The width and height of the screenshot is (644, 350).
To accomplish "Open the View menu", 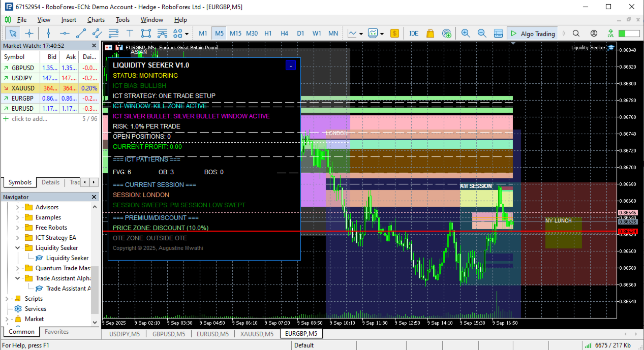I will point(44,20).
